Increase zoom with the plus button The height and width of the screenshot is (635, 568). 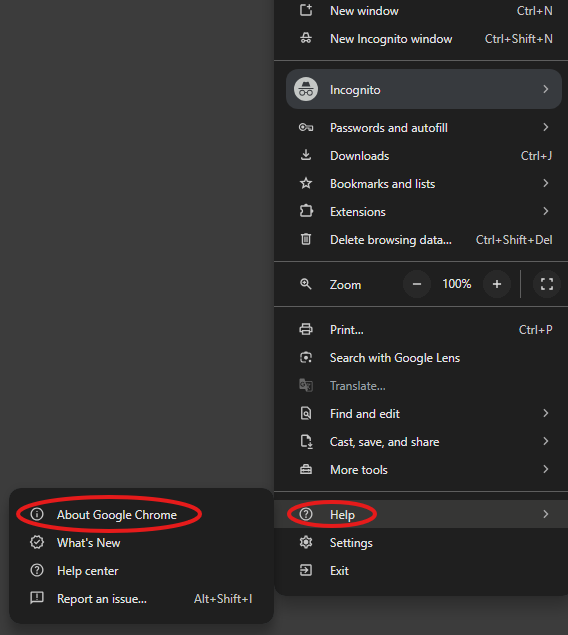click(497, 284)
